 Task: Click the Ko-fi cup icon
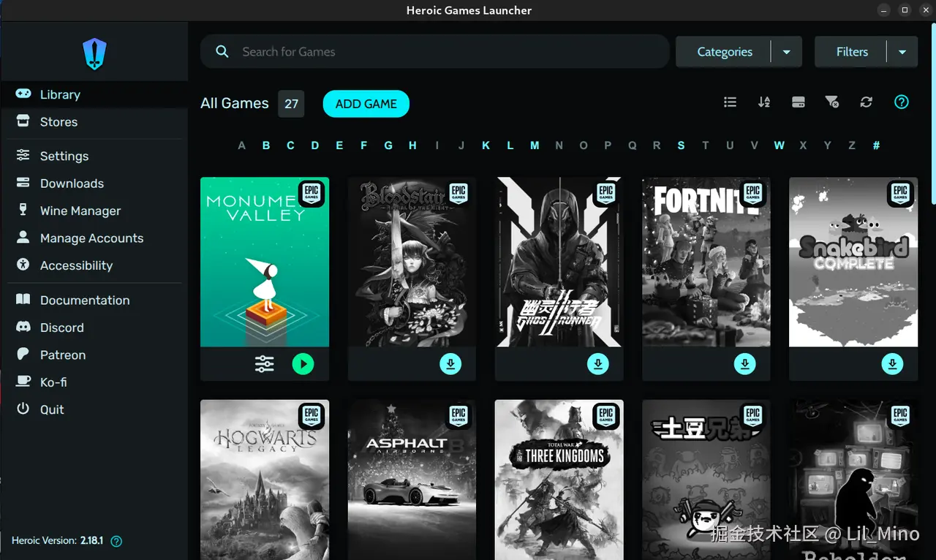point(23,381)
